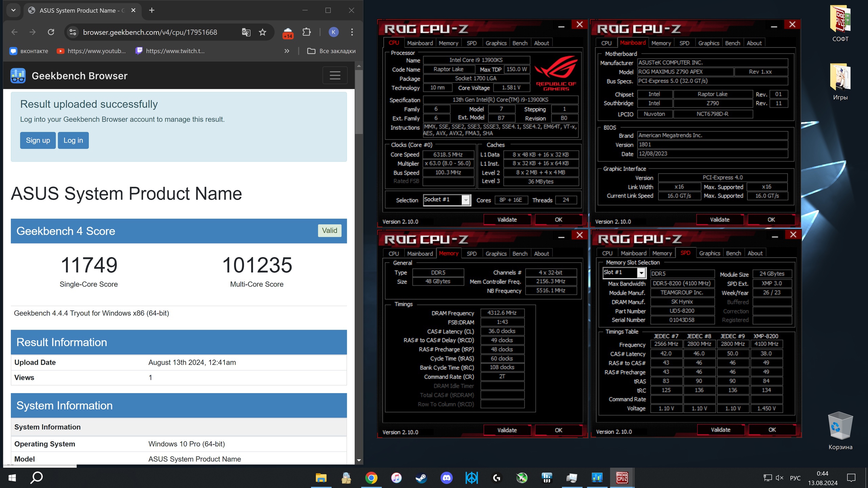Switch to SPD tab in Memory window
The width and height of the screenshot is (868, 488).
(x=471, y=253)
